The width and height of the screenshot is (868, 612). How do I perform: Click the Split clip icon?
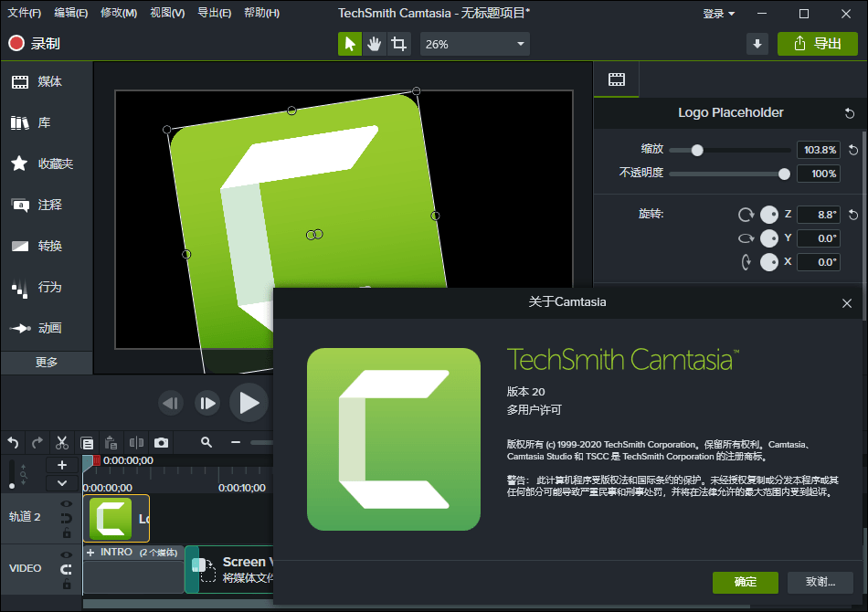coord(136,443)
